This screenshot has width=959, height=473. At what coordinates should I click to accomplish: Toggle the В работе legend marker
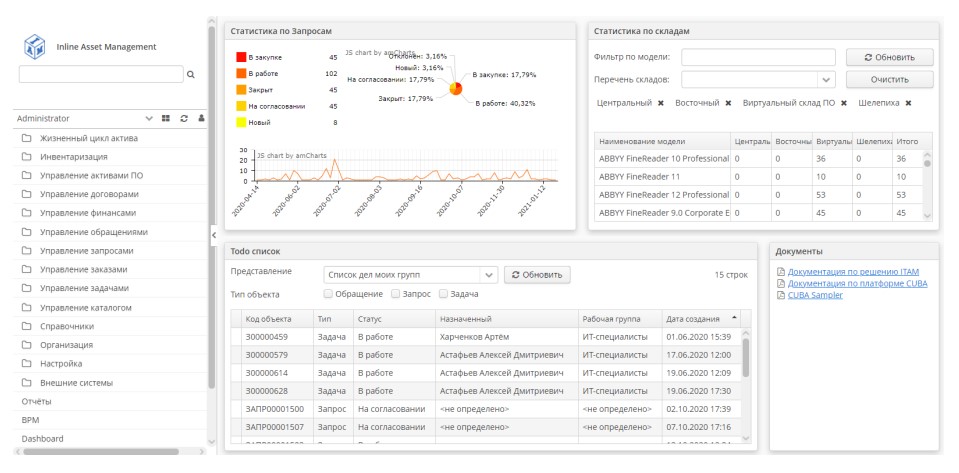[x=241, y=73]
